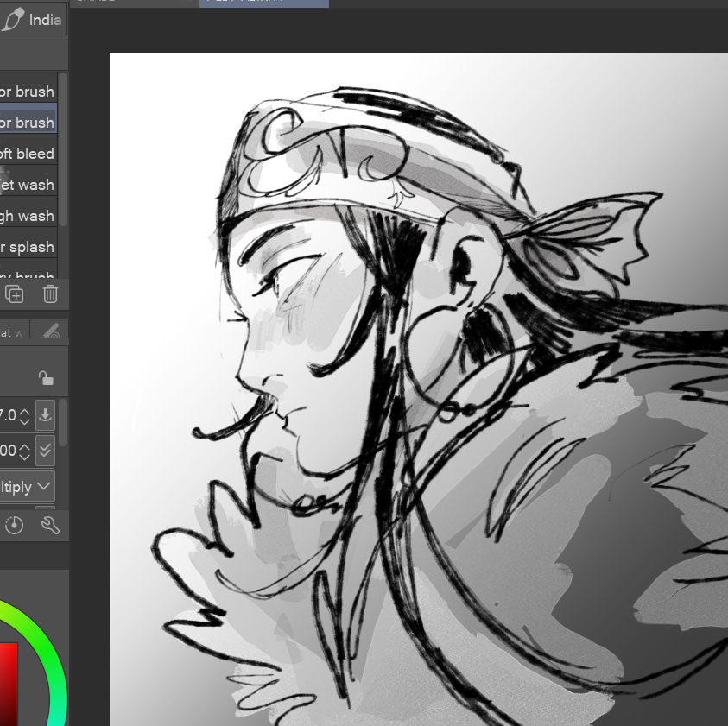Select the India ink sub tool group
The width and height of the screenshot is (728, 726).
32,20
